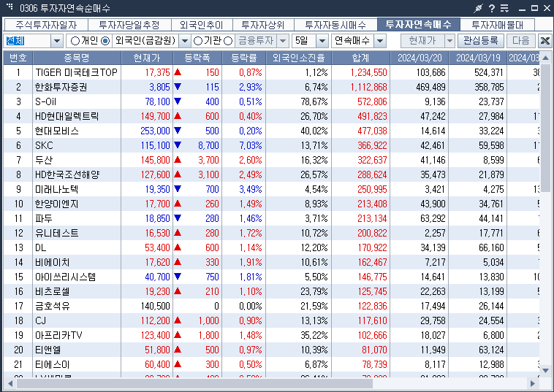
Task: Switch to the 투자자당일추정 tab
Action: point(129,25)
